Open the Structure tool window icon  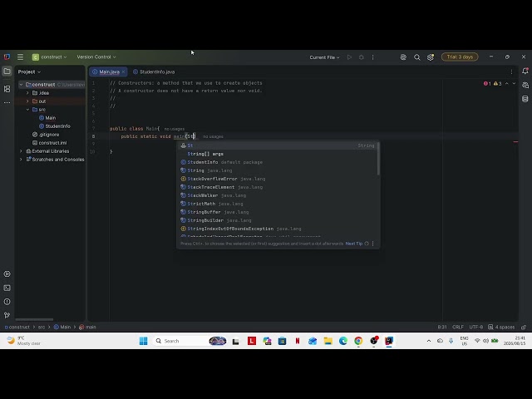coord(7,89)
